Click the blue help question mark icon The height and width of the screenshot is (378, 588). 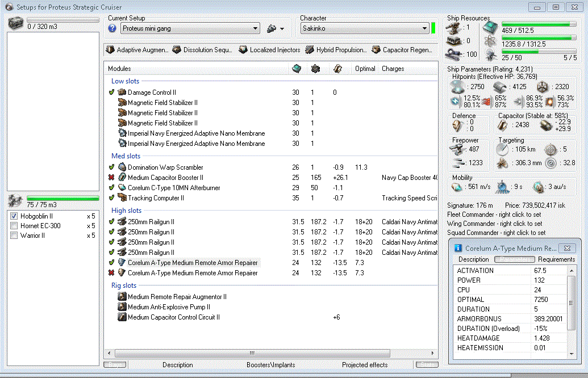tap(112, 28)
